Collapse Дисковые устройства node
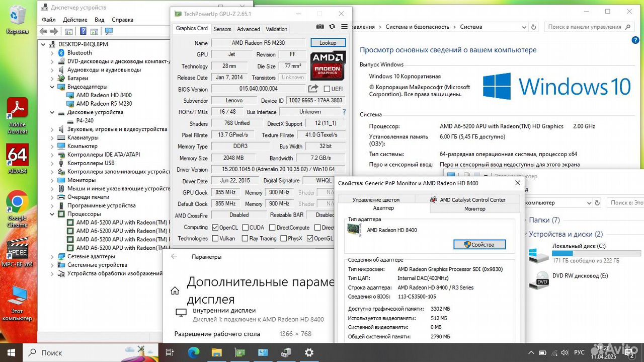Image resolution: width=644 pixels, height=362 pixels. pos(52,112)
